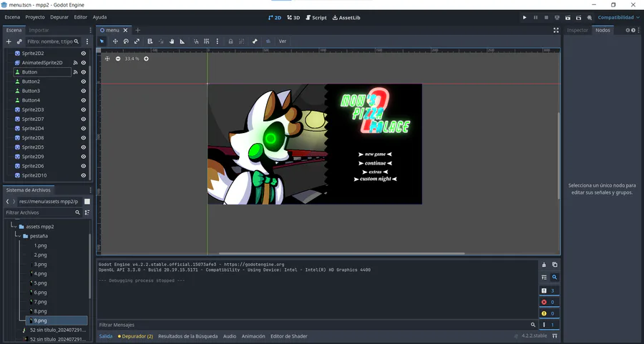Image resolution: width=644 pixels, height=344 pixels.
Task: Choose the Scale mode tool
Action: pos(137,41)
